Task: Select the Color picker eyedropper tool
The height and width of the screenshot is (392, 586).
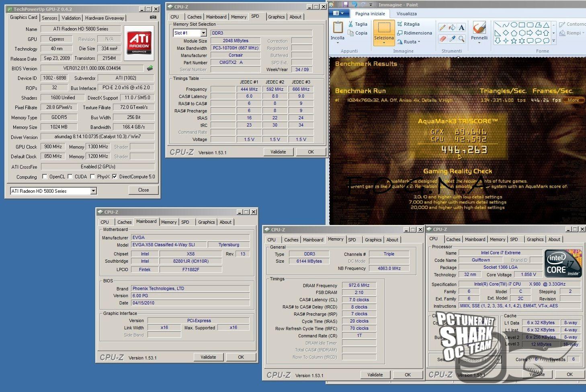Action: pyautogui.click(x=452, y=39)
